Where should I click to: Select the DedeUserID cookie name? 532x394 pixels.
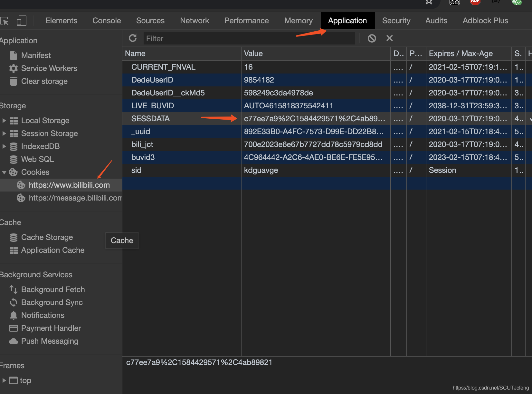point(152,80)
